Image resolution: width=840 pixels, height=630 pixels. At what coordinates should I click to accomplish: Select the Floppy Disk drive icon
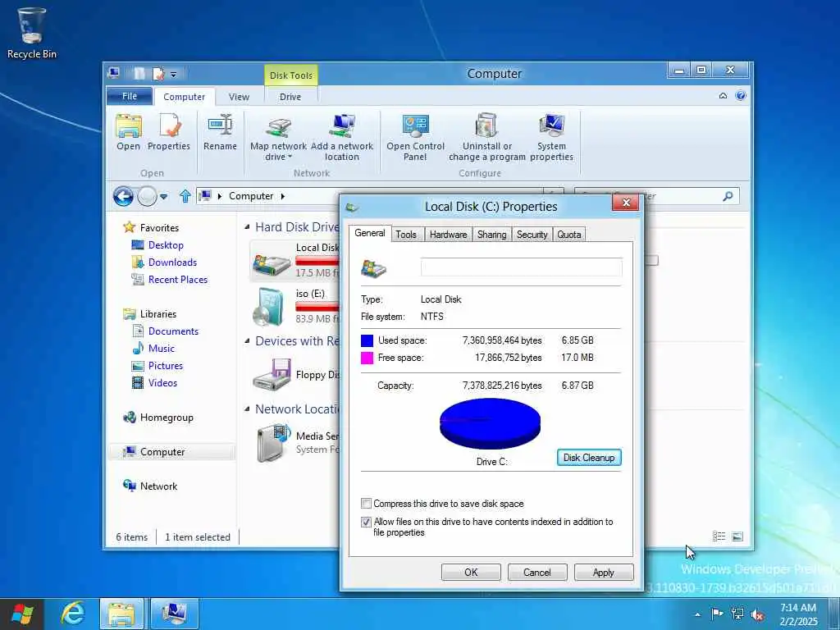coord(272,374)
